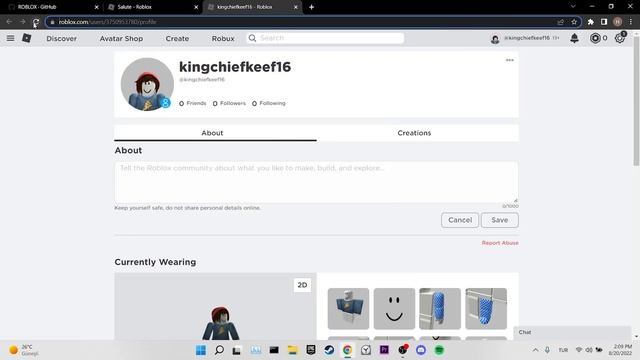Open a new browser tab
The height and width of the screenshot is (360, 640).
click(x=311, y=7)
